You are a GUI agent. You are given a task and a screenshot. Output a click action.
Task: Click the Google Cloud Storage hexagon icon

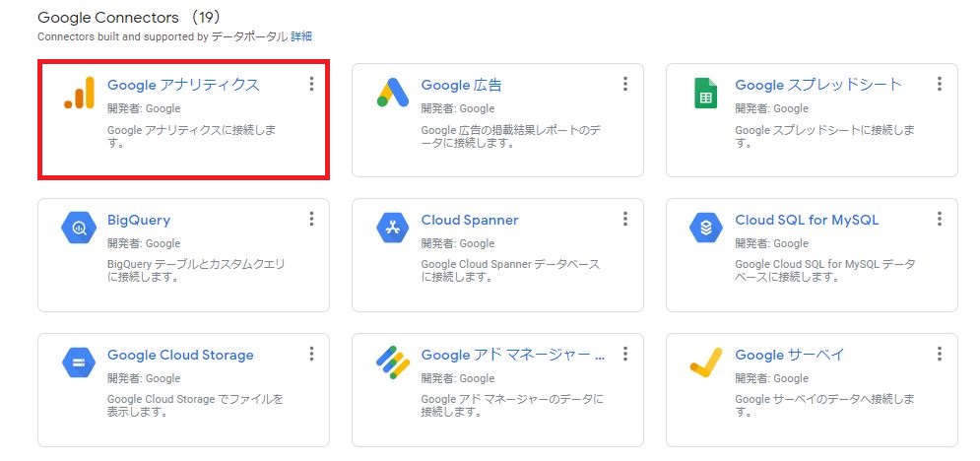tap(79, 362)
